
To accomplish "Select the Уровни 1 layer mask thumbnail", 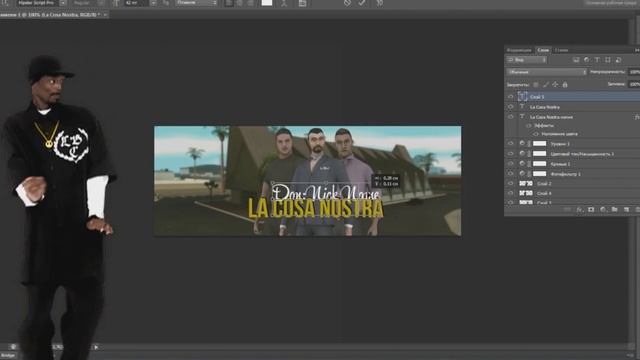I will (x=540, y=144).
